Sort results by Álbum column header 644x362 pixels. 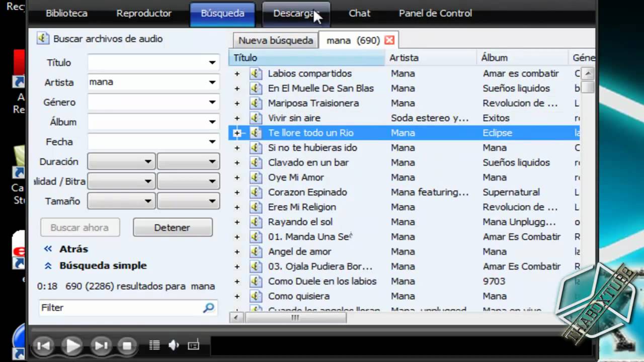(x=522, y=58)
